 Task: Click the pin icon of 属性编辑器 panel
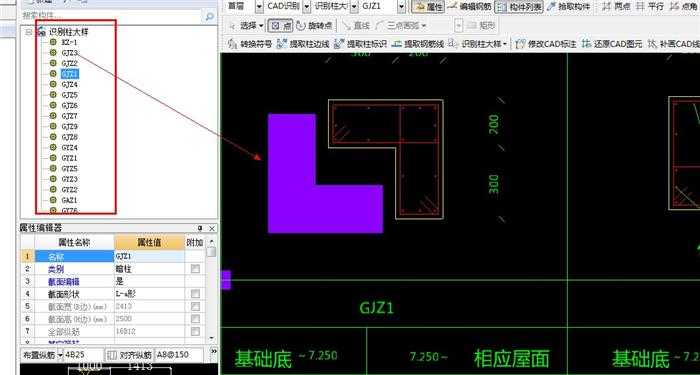click(x=200, y=228)
